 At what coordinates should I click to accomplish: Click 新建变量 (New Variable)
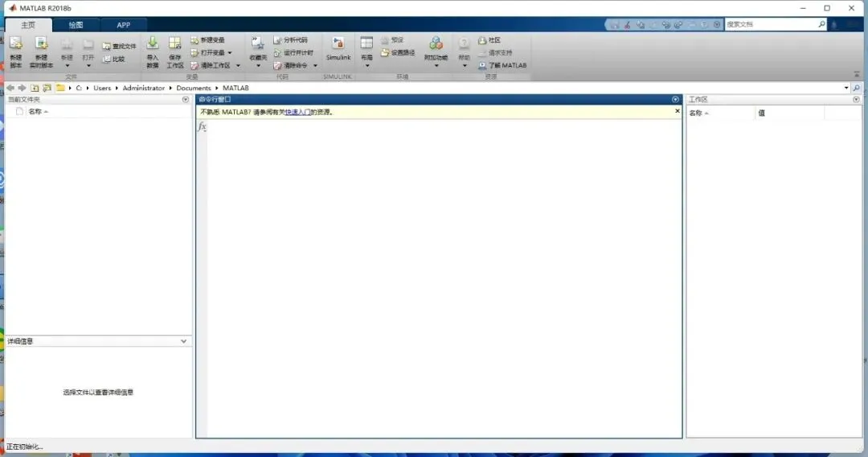207,40
